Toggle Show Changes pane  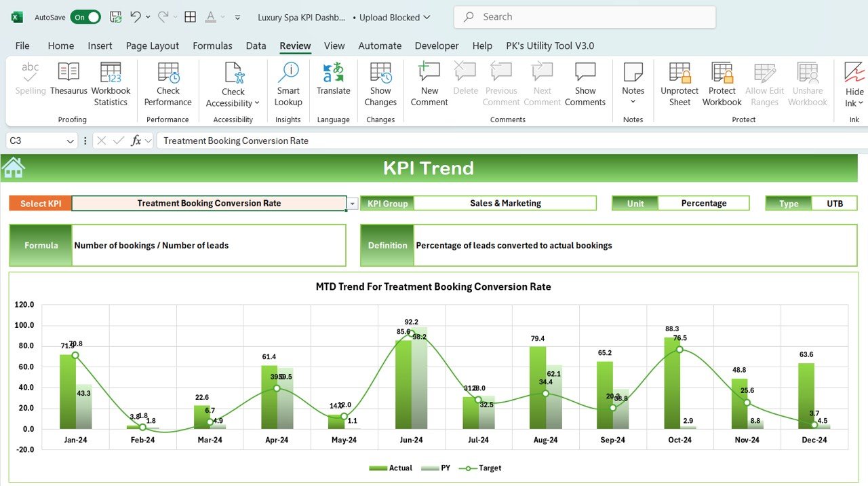click(380, 84)
